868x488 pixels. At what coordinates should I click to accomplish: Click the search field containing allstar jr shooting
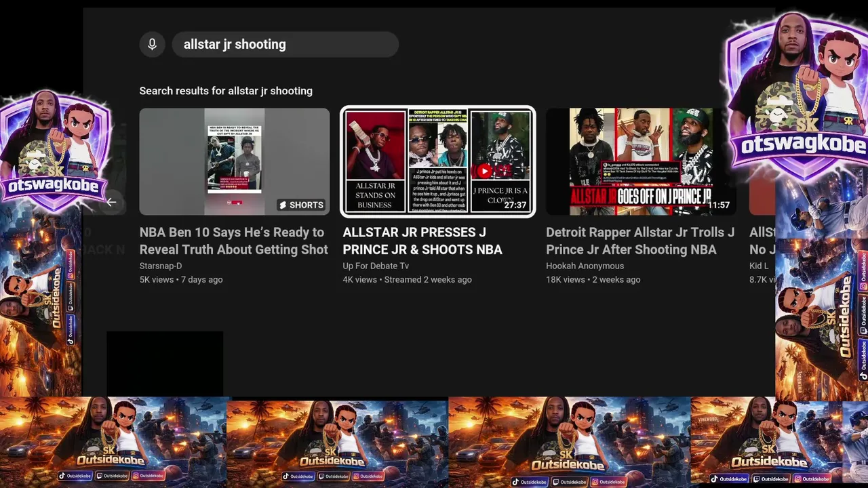[x=285, y=44]
